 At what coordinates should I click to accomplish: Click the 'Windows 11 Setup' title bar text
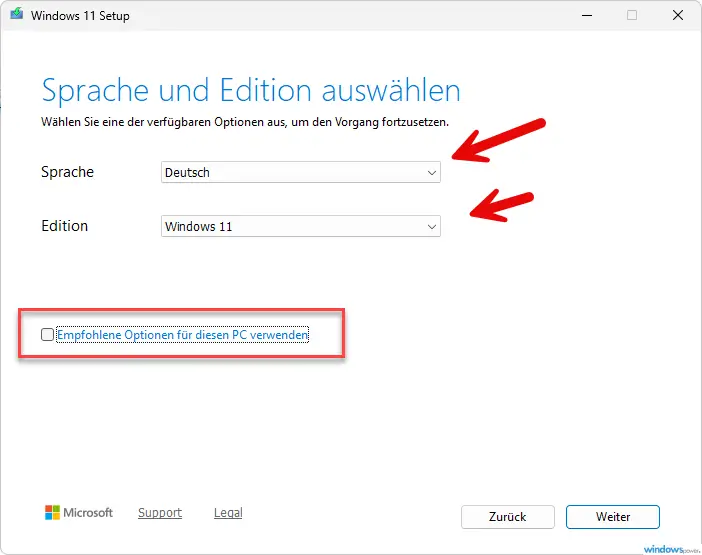pyautogui.click(x=80, y=16)
